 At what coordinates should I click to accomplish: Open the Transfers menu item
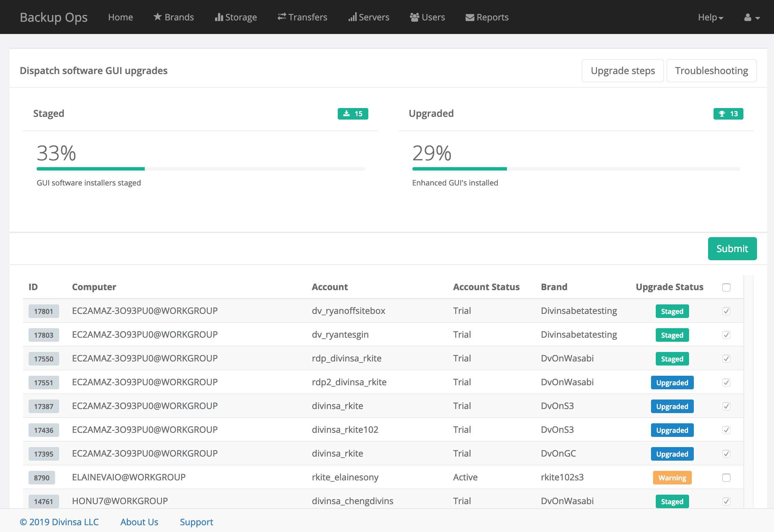[302, 17]
